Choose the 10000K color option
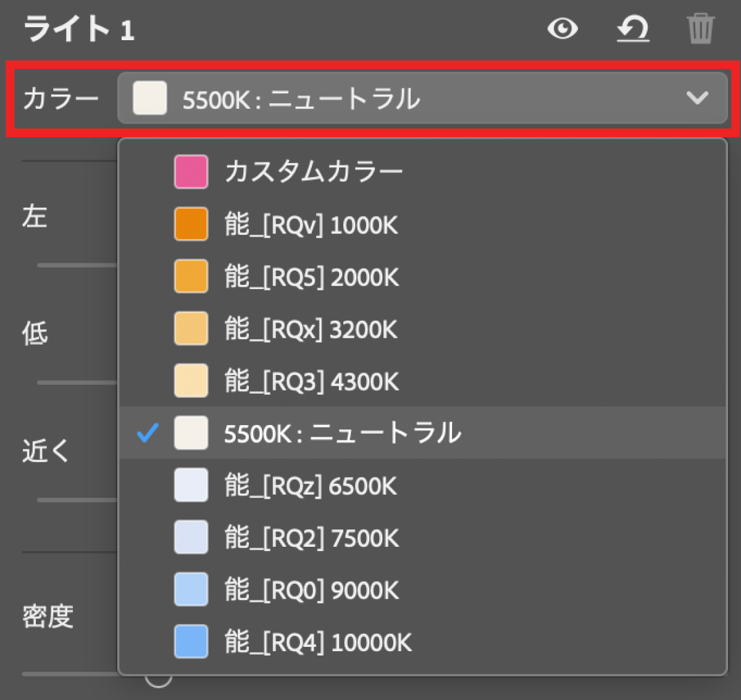Image resolution: width=741 pixels, height=700 pixels. [422, 641]
